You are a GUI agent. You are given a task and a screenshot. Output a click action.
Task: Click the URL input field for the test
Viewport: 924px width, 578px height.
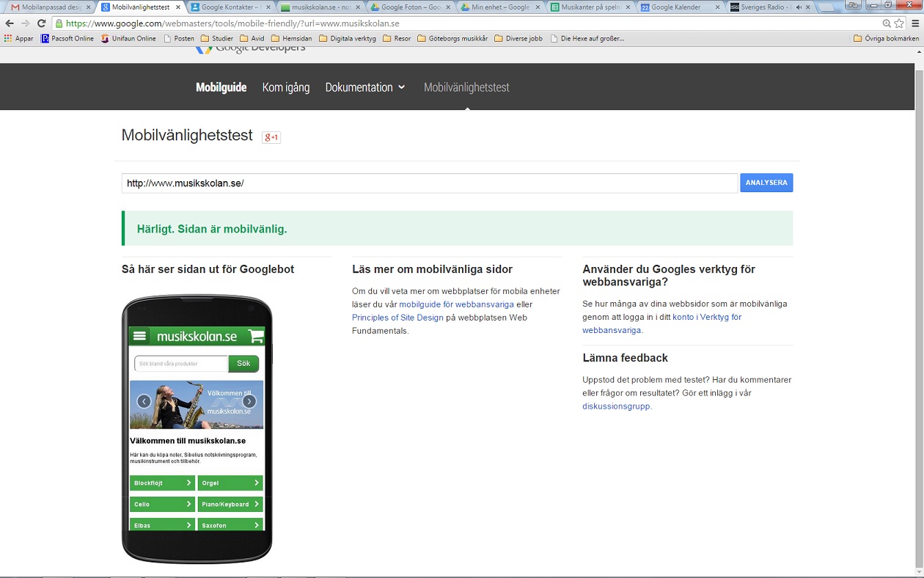[429, 183]
